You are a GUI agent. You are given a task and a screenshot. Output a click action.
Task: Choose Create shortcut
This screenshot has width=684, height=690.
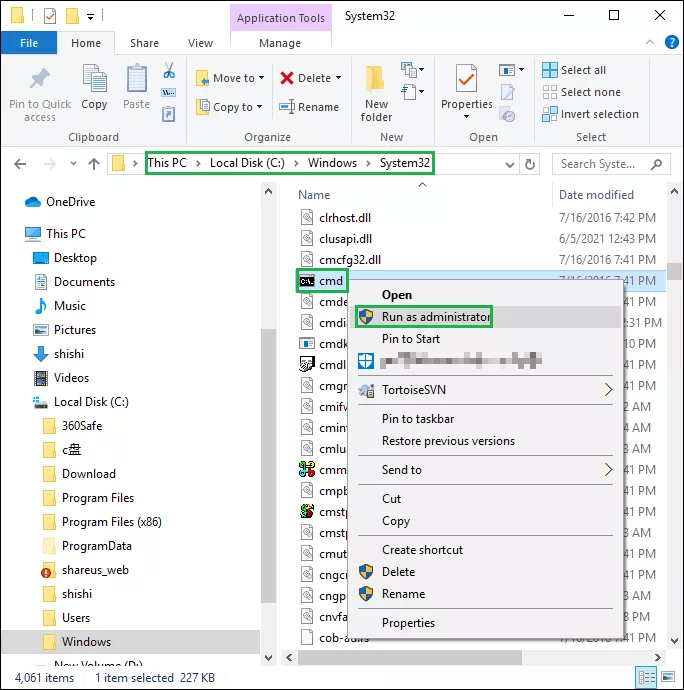[485, 550]
